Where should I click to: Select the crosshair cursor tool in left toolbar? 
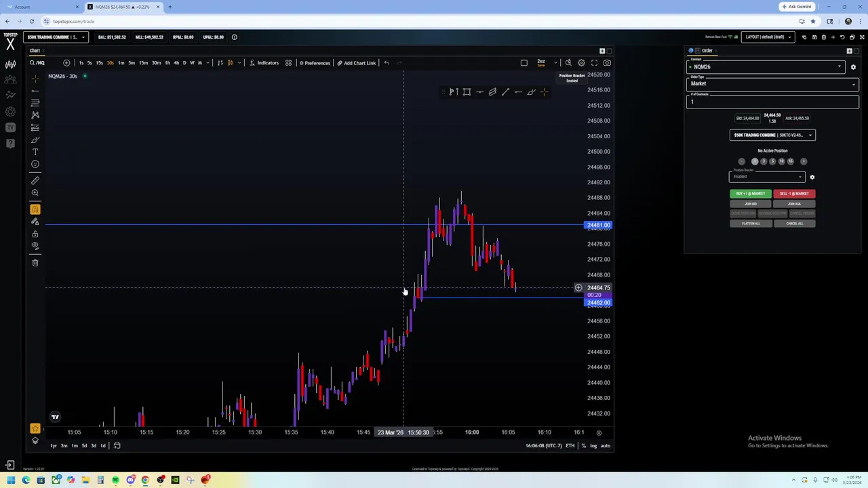pyautogui.click(x=35, y=79)
